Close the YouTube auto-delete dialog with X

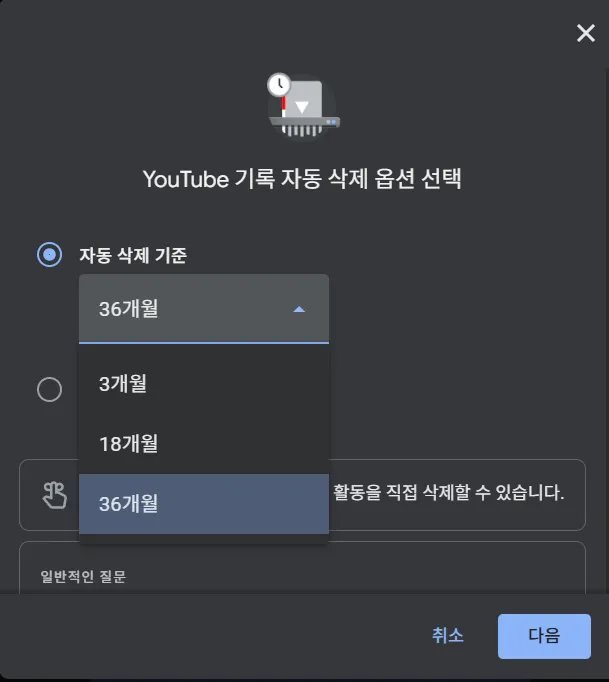(x=586, y=33)
